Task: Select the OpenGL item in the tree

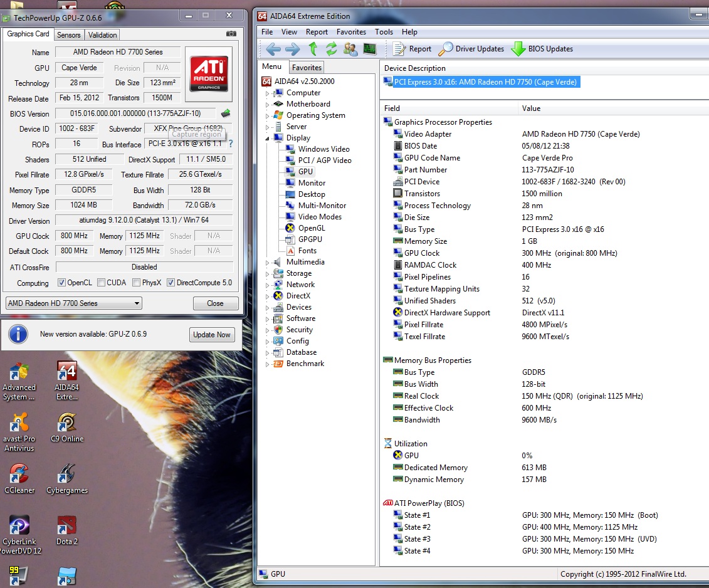Action: click(311, 228)
